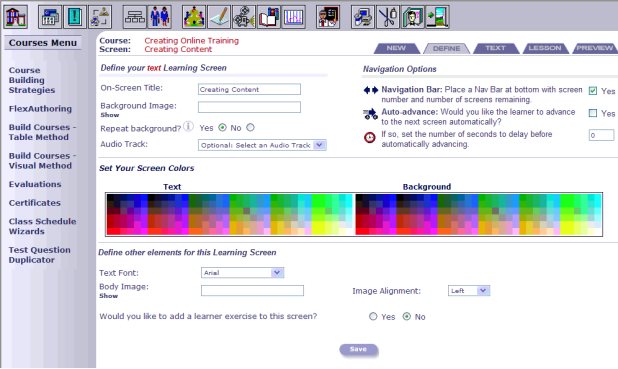The image size is (618, 369).
Task: Select Yes to add learner exercise
Action: pos(373,316)
